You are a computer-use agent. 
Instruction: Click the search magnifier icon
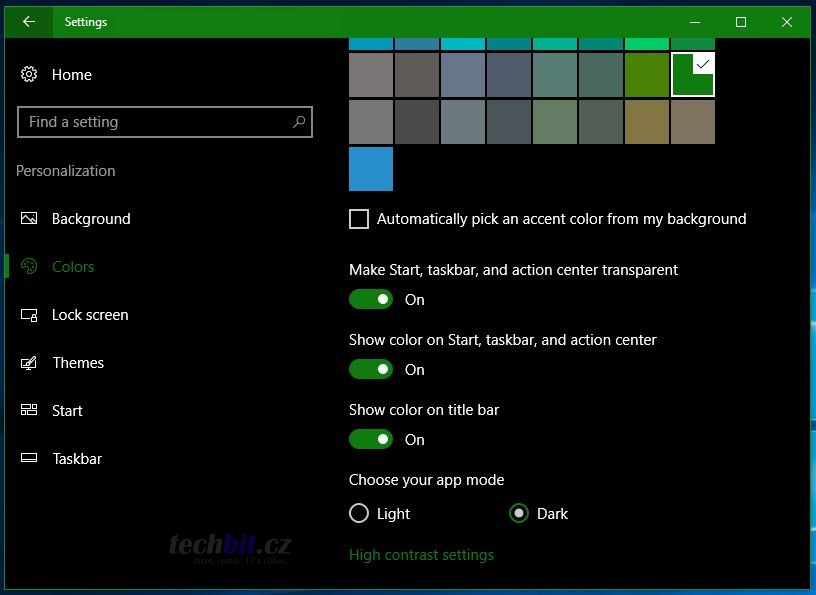click(x=298, y=122)
